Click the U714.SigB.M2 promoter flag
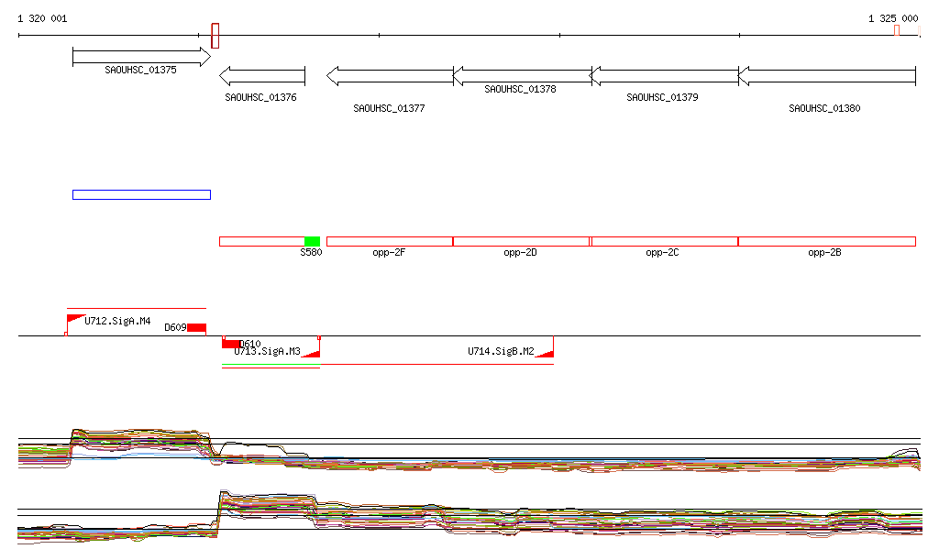The width and height of the screenshot is (939, 560). pos(545,354)
